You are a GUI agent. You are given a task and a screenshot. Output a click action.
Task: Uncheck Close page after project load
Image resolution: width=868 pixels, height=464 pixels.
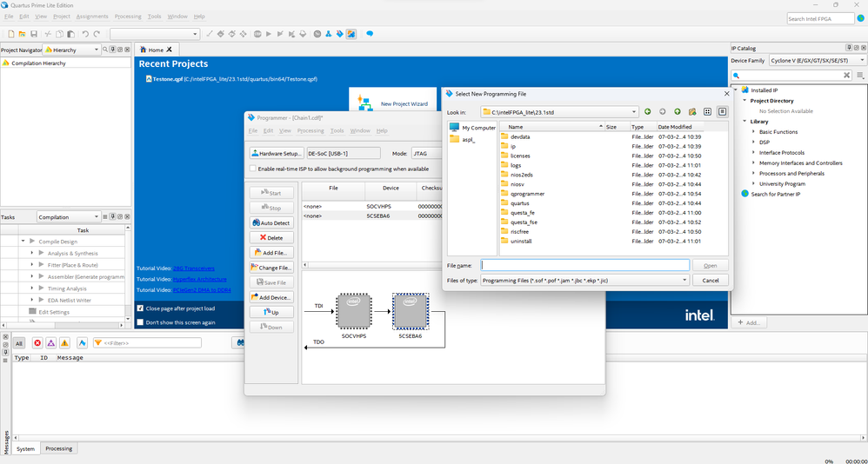click(141, 308)
